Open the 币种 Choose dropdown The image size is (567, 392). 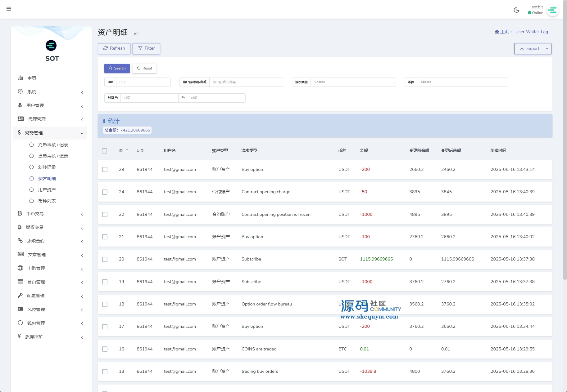pos(462,82)
